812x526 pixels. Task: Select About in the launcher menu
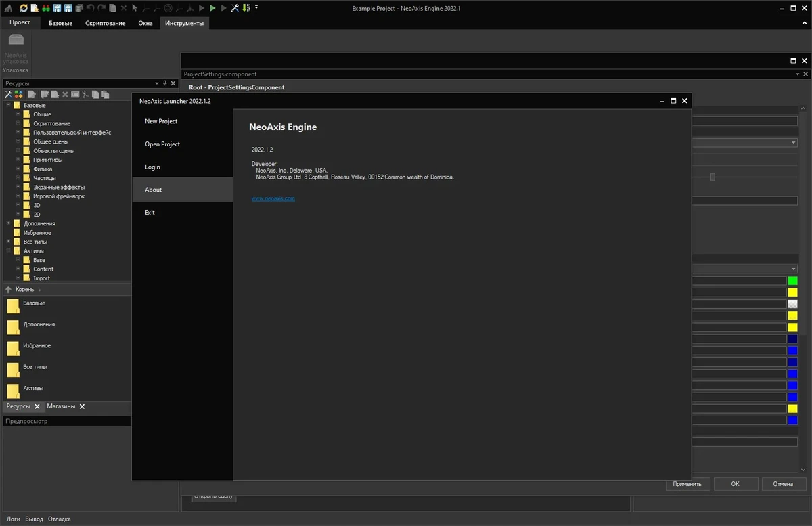153,190
